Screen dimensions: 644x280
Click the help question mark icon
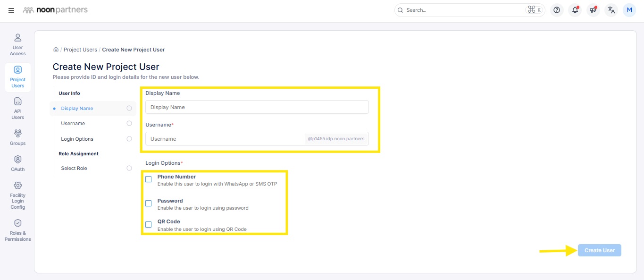pyautogui.click(x=557, y=10)
